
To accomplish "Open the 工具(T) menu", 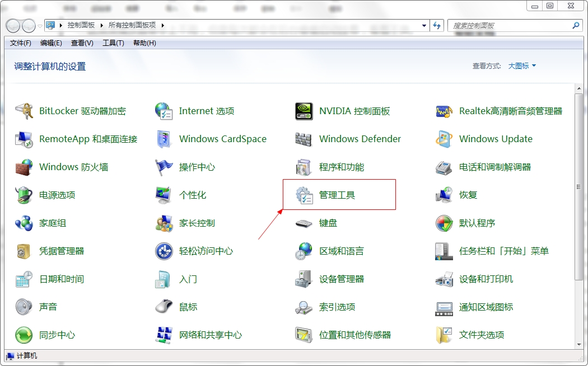I will [x=113, y=43].
